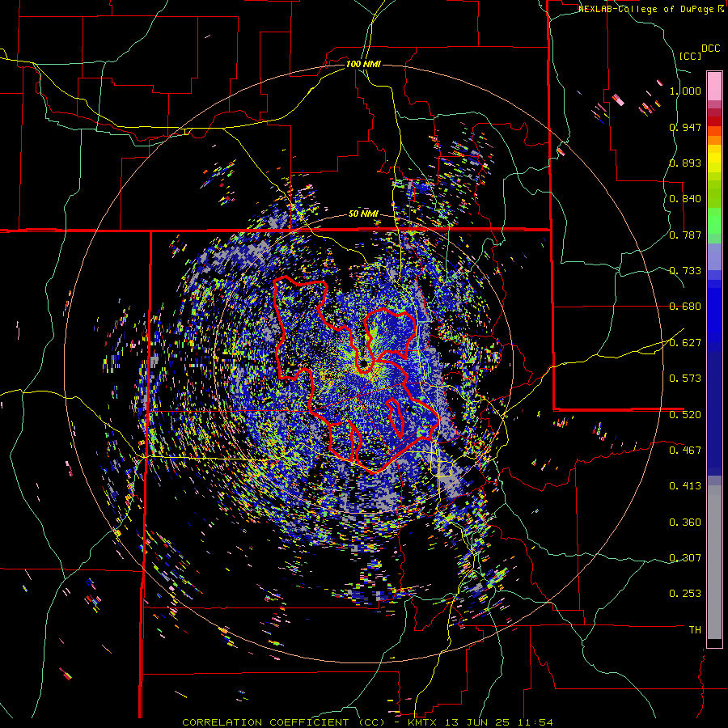Pick the 0.520 scale value
The width and height of the screenshot is (728, 728).
tap(685, 415)
